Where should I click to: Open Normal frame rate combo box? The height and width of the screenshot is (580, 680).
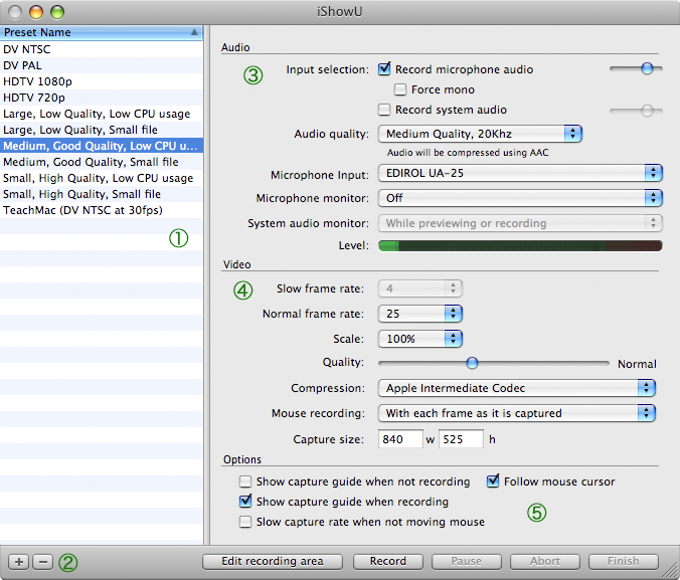tap(420, 314)
